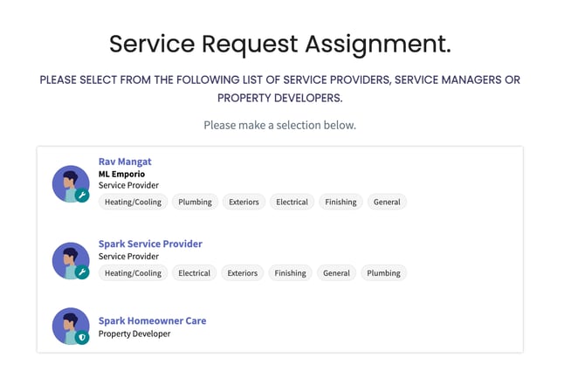Click Rav Mangat's Finishing tag
The image size is (585, 392).
pyautogui.click(x=341, y=202)
